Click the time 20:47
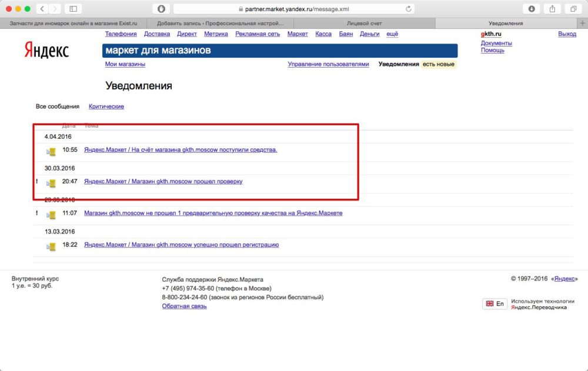Screen dimensions: 588x371 tap(70, 181)
